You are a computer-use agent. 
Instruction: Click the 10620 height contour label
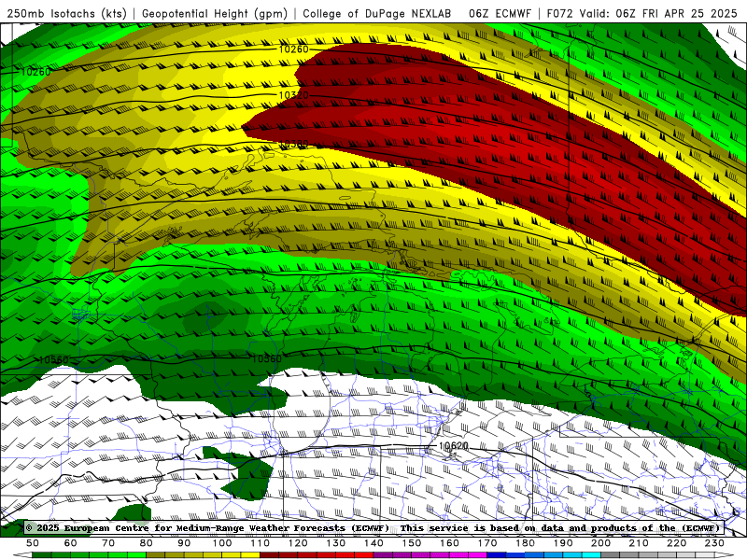click(454, 446)
